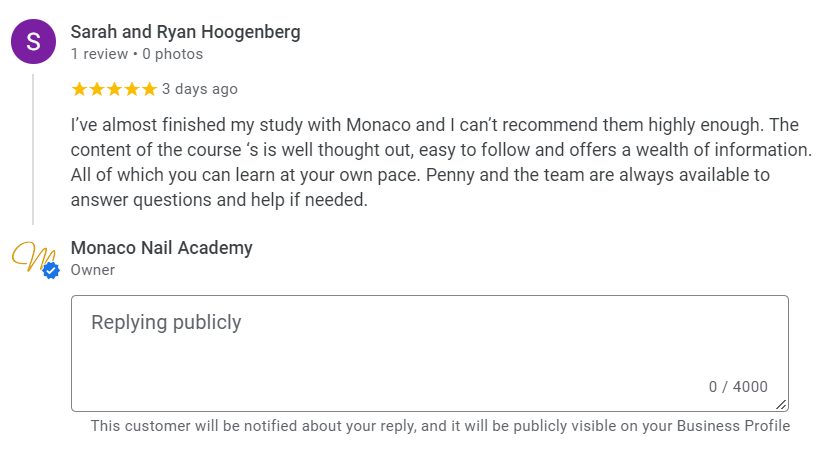Click the Monaco Nail Academy owner name
The width and height of the screenshot is (837, 460).
[161, 248]
